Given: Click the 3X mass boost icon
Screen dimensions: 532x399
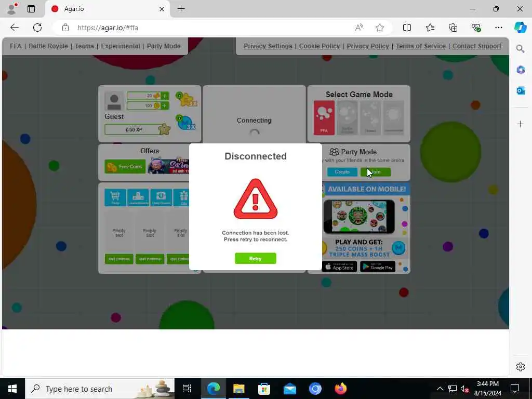Looking at the screenshot, I should click(186, 123).
